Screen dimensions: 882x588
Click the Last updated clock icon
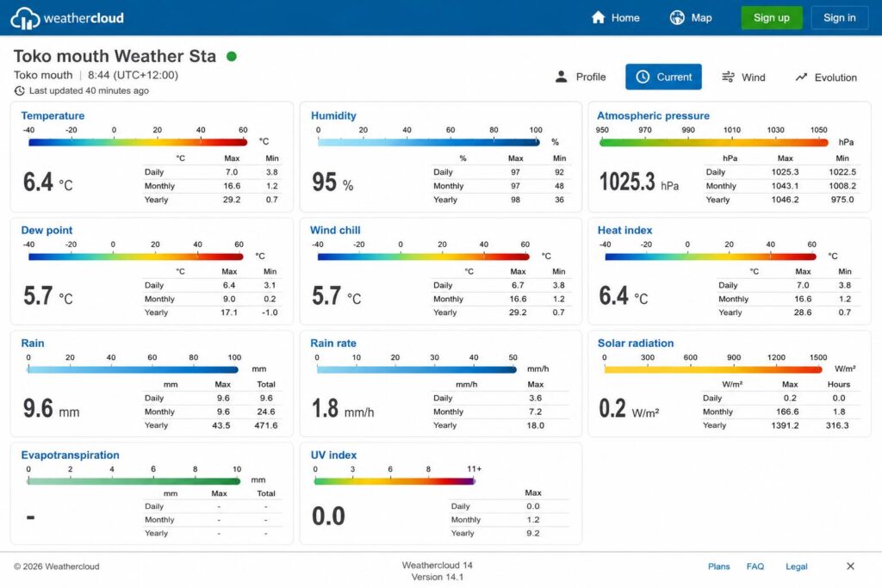click(19, 90)
